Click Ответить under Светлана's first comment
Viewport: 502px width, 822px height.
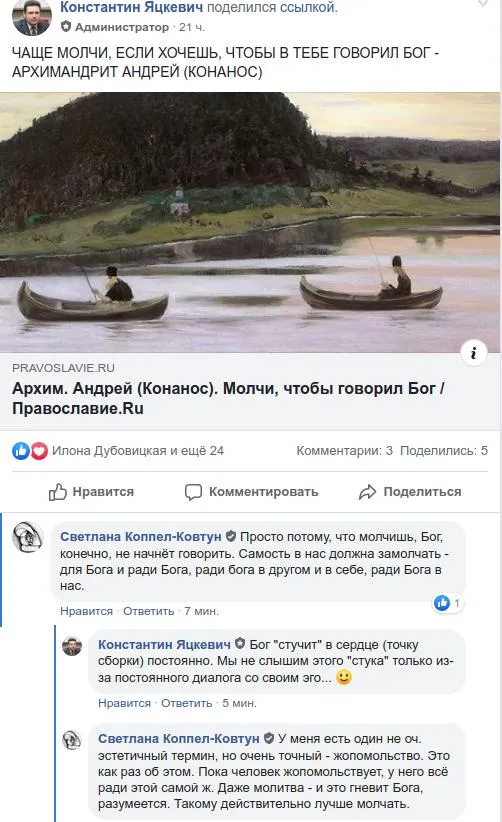(x=148, y=611)
